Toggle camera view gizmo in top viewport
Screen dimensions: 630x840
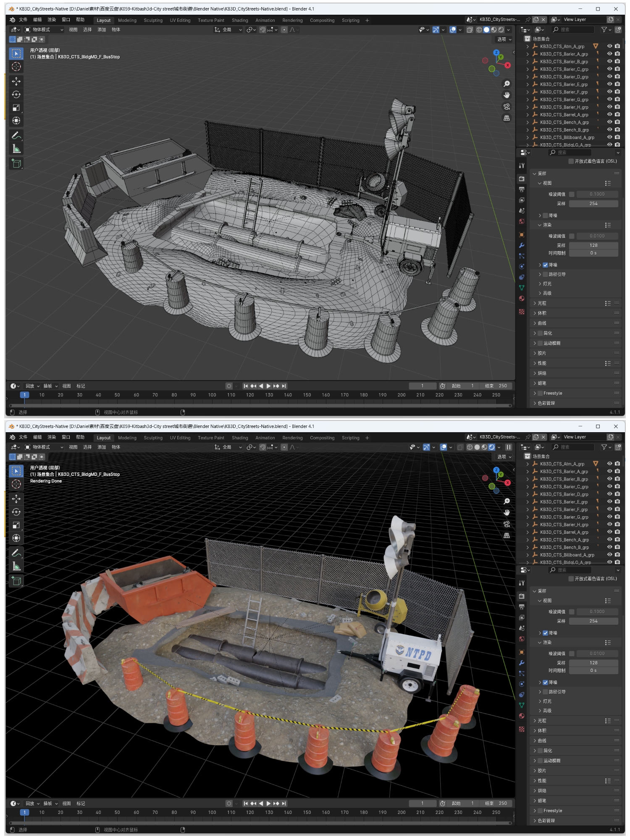click(x=507, y=107)
